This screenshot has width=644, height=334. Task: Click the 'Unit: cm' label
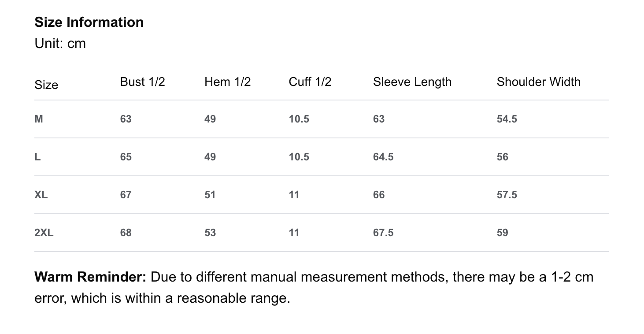(x=60, y=44)
